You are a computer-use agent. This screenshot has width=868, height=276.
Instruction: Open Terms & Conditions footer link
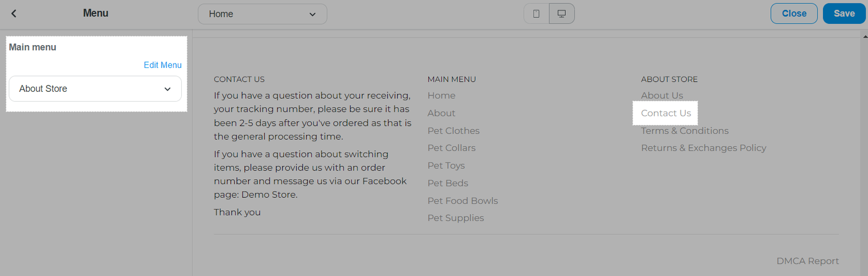[685, 131]
